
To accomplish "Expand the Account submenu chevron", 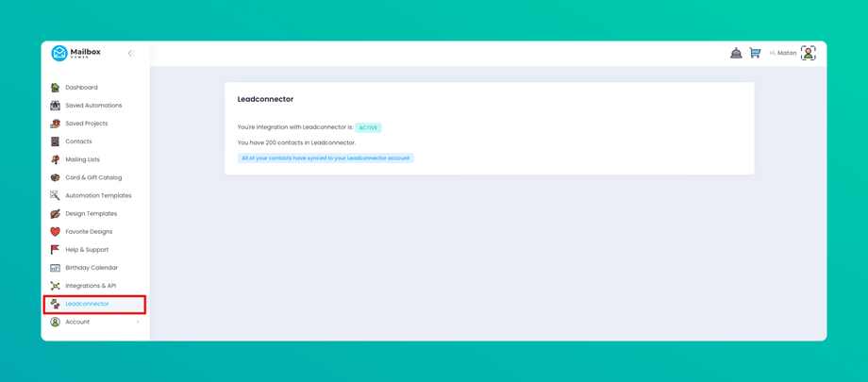I will [x=138, y=322].
